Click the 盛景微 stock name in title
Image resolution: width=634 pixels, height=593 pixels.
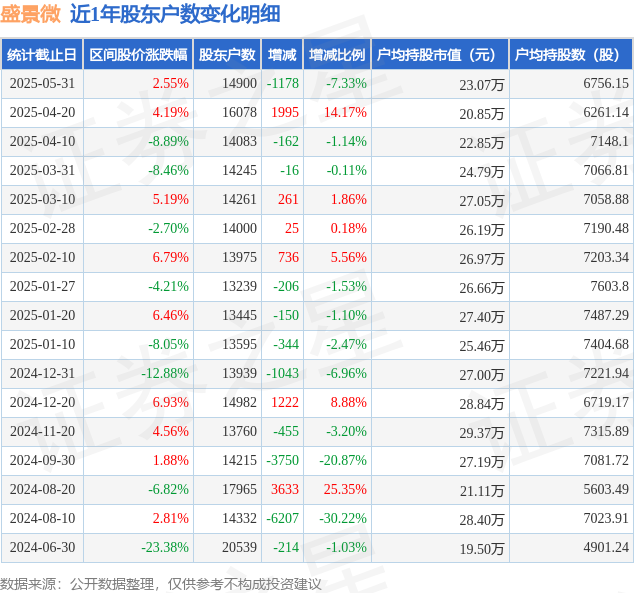coord(31,14)
